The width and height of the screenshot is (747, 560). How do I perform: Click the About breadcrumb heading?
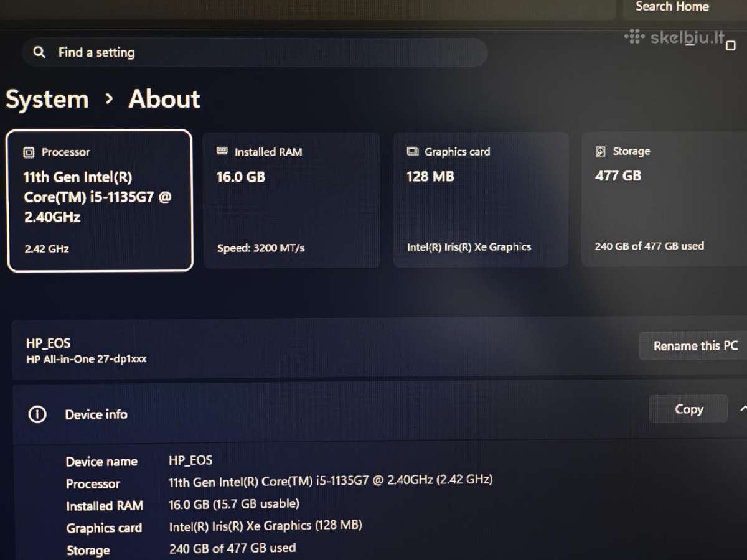164,99
